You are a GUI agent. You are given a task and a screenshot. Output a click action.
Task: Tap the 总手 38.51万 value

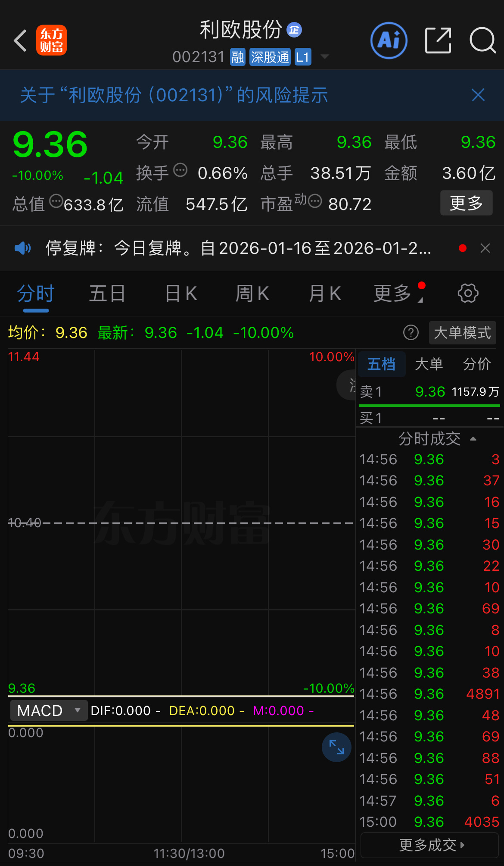tap(341, 173)
